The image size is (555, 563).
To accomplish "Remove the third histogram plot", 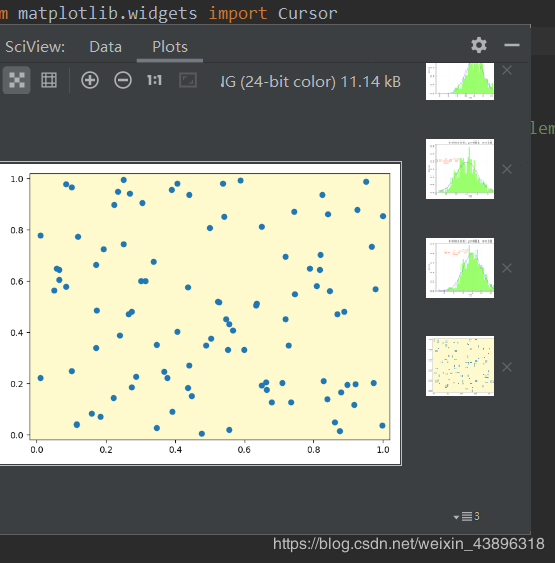I will pyautogui.click(x=507, y=268).
